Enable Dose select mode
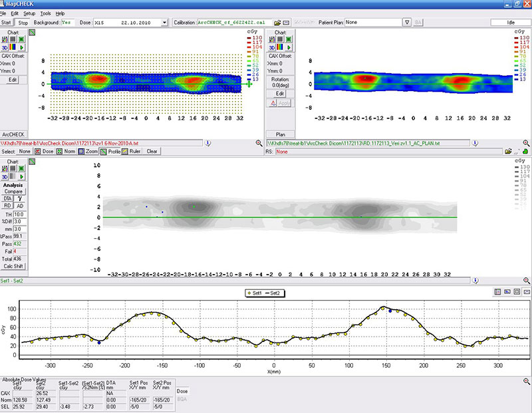Screen dimensions: 532x413 point(45,152)
